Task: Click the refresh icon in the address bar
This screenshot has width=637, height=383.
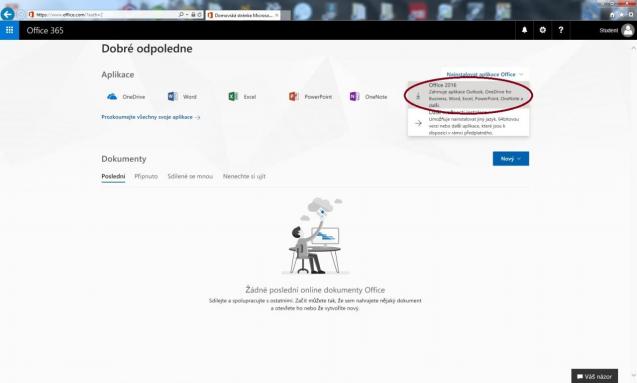Action: (199, 15)
